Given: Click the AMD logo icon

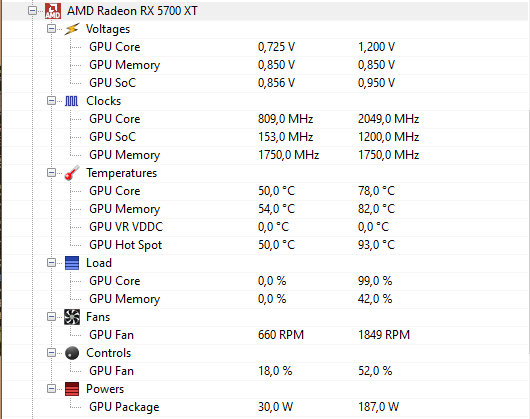Looking at the screenshot, I should [53, 11].
